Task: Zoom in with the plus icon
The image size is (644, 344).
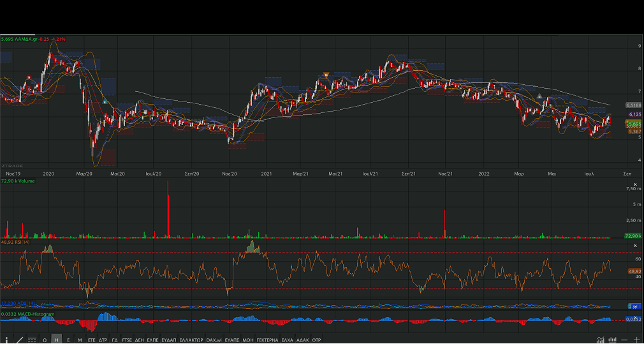Action: pos(636,340)
